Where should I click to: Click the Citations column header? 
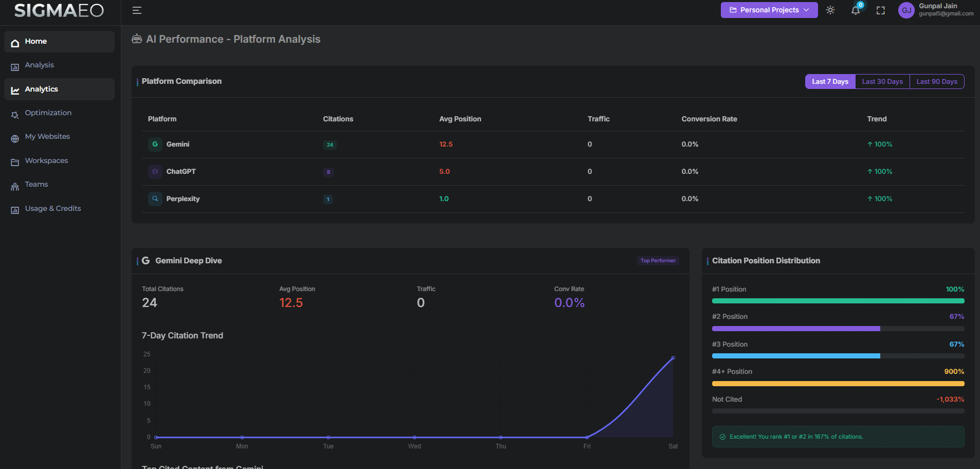pos(338,119)
